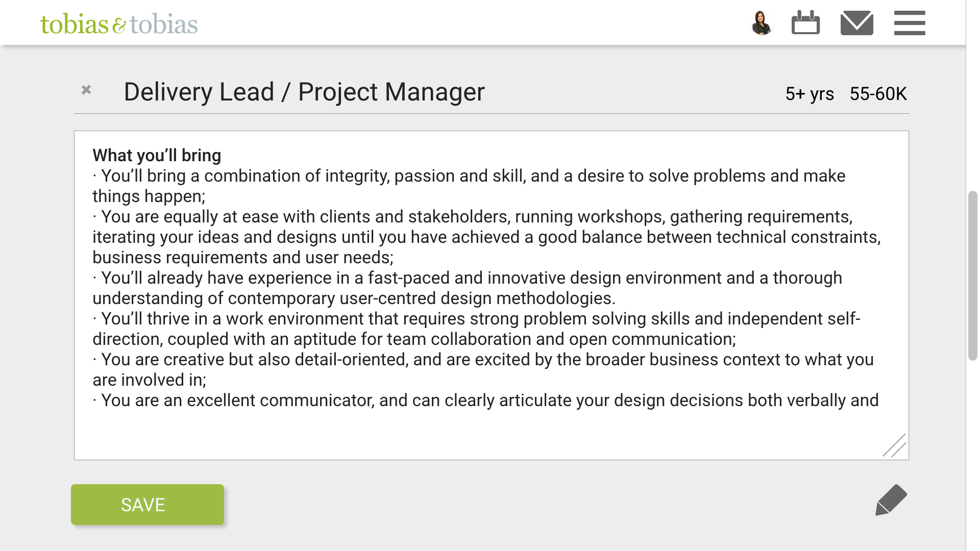Place cursor on What you'll bring heading
The width and height of the screenshot is (980, 551).
click(x=157, y=156)
